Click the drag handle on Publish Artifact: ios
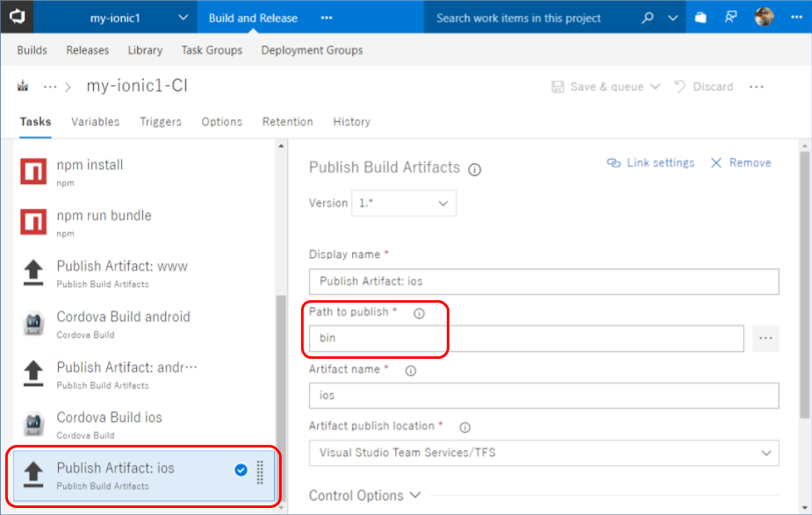Image resolution: width=812 pixels, height=515 pixels. pos(260,473)
